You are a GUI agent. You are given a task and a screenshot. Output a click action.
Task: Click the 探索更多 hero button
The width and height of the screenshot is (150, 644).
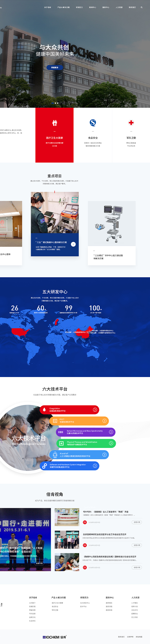[55, 67]
